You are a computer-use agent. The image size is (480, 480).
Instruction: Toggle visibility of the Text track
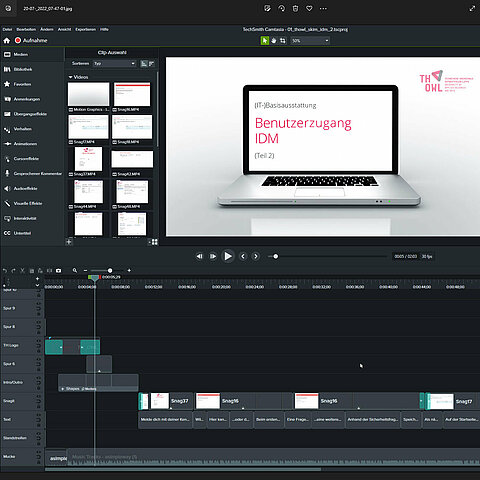[x=38, y=415]
